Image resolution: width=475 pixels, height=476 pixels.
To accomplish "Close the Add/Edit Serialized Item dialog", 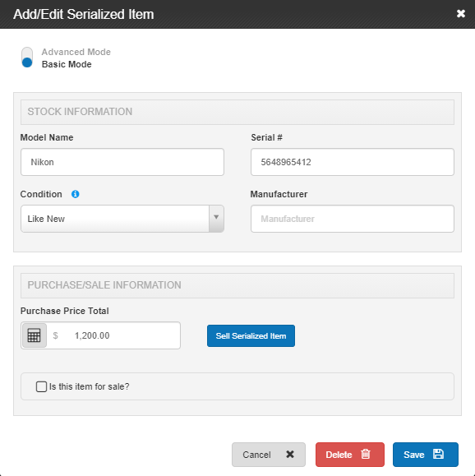I will pyautogui.click(x=461, y=14).
